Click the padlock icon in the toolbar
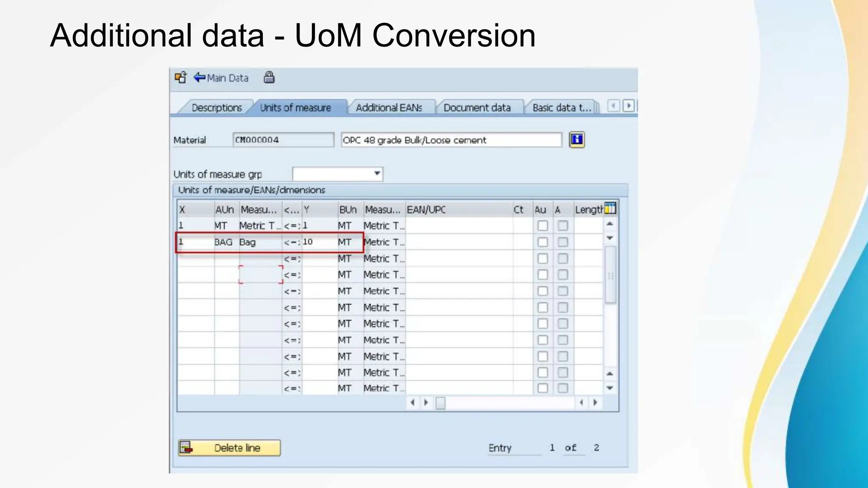 (269, 78)
